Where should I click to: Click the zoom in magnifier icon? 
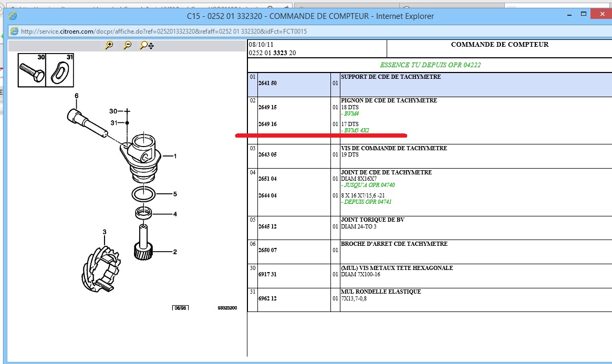click(x=109, y=46)
